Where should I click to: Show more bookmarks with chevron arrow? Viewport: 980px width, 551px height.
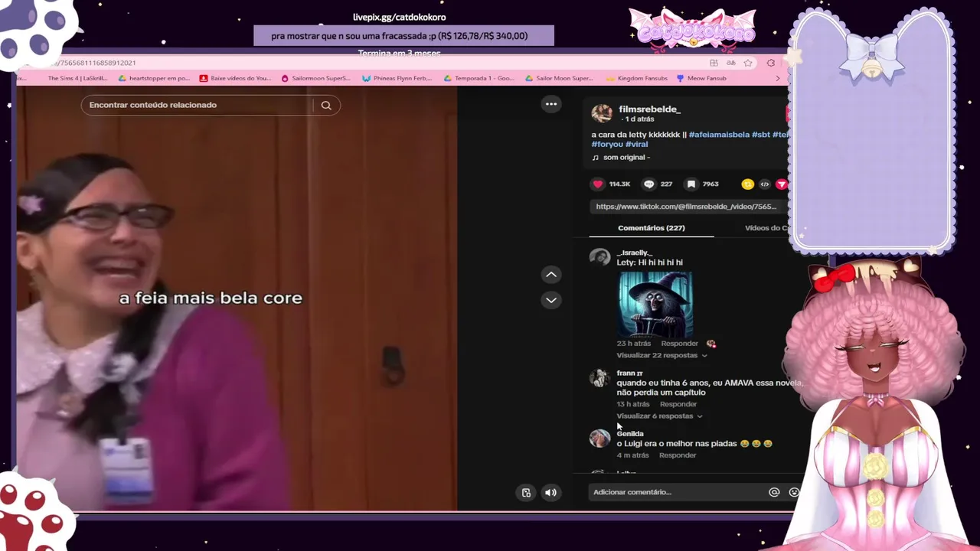click(x=778, y=78)
